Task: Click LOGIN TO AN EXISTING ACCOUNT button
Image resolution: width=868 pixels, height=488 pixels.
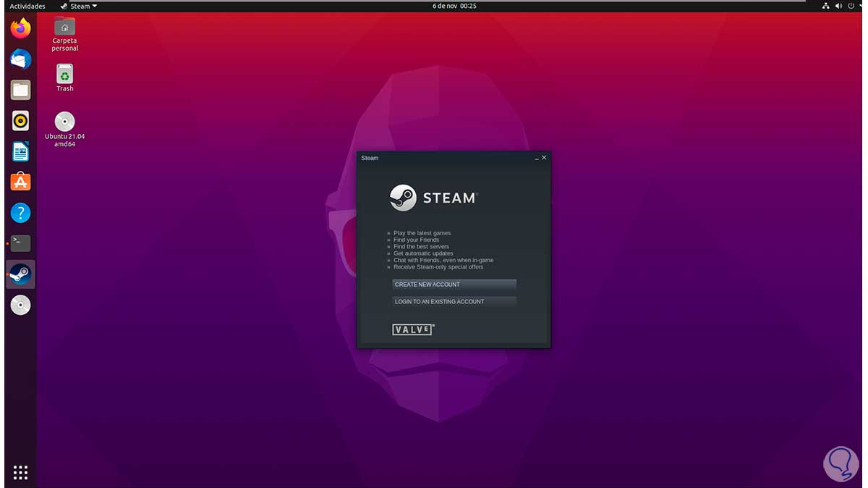Action: point(454,301)
